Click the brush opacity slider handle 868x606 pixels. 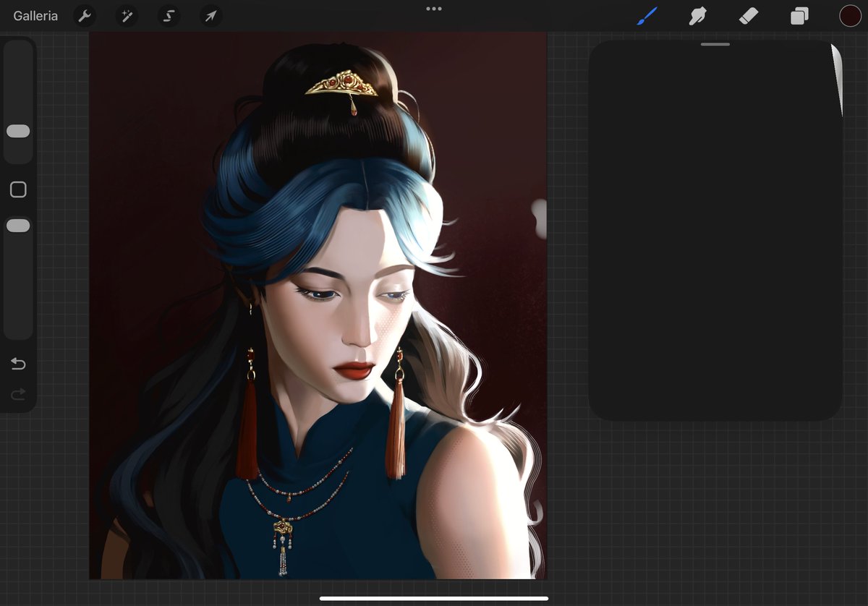(18, 226)
